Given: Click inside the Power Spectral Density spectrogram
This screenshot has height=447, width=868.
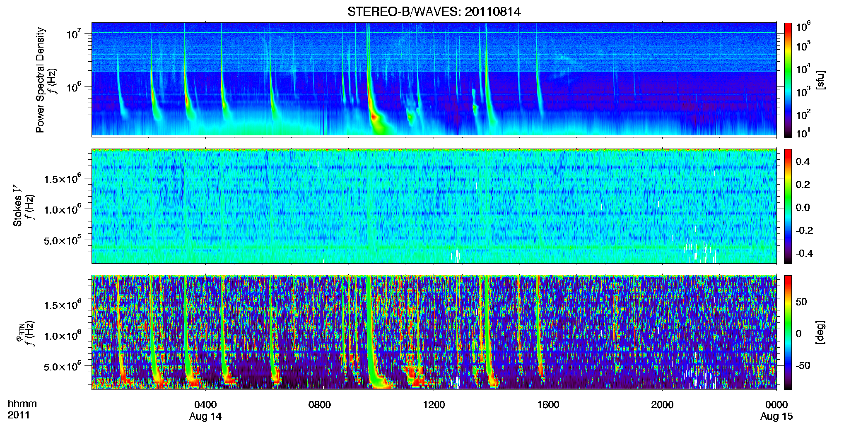Looking at the screenshot, I should pos(434,79).
